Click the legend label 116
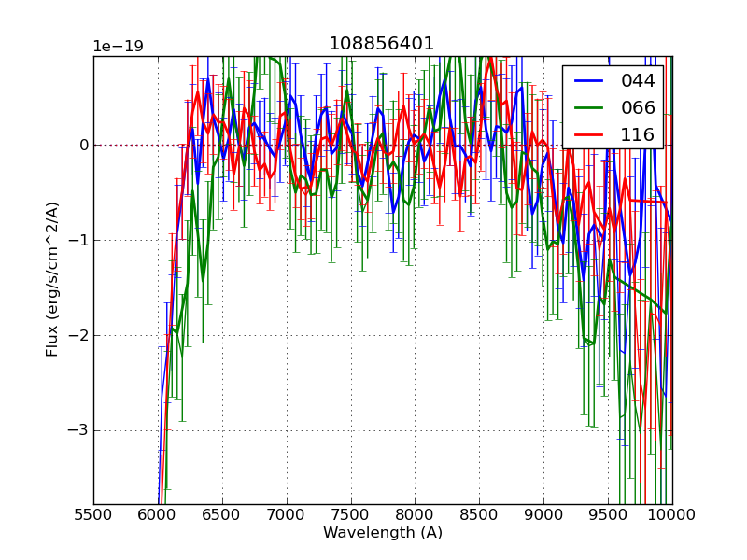 tap(638, 134)
